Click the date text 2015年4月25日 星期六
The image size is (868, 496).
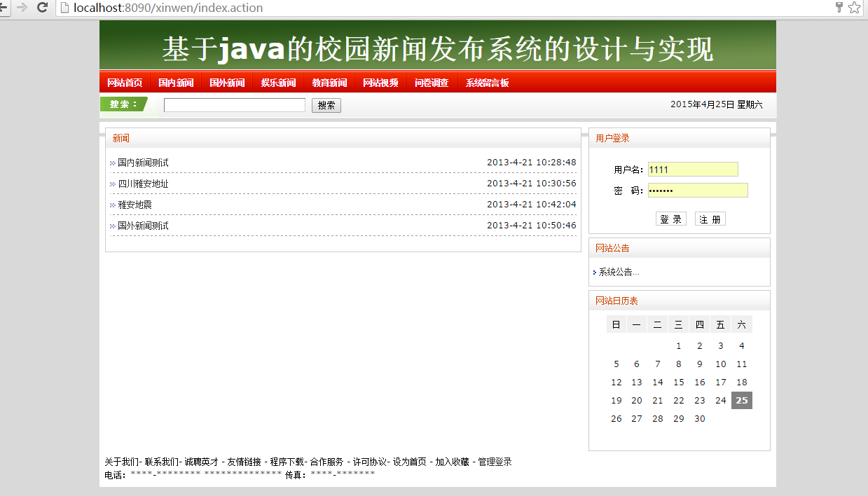click(717, 104)
